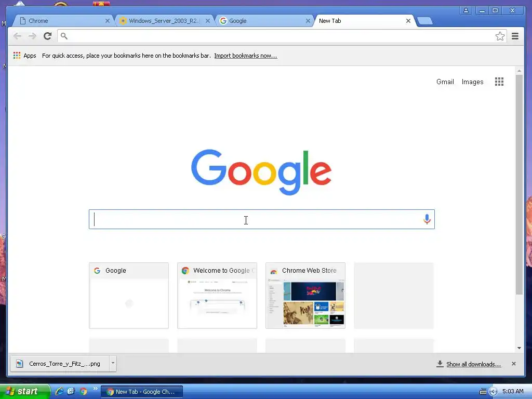This screenshot has height=399, width=532.
Task: Open the Chrome Web Store thumbnail
Action: tap(305, 296)
